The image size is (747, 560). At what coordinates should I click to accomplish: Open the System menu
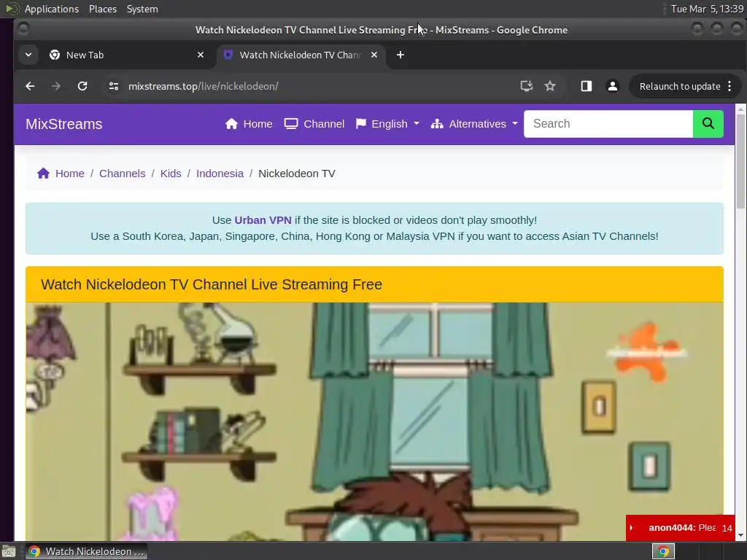pos(142,9)
